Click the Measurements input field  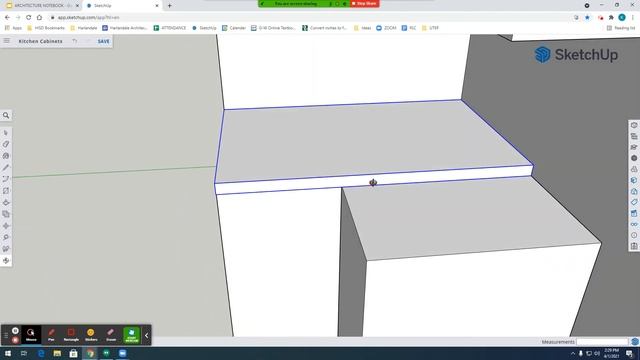(x=602, y=342)
